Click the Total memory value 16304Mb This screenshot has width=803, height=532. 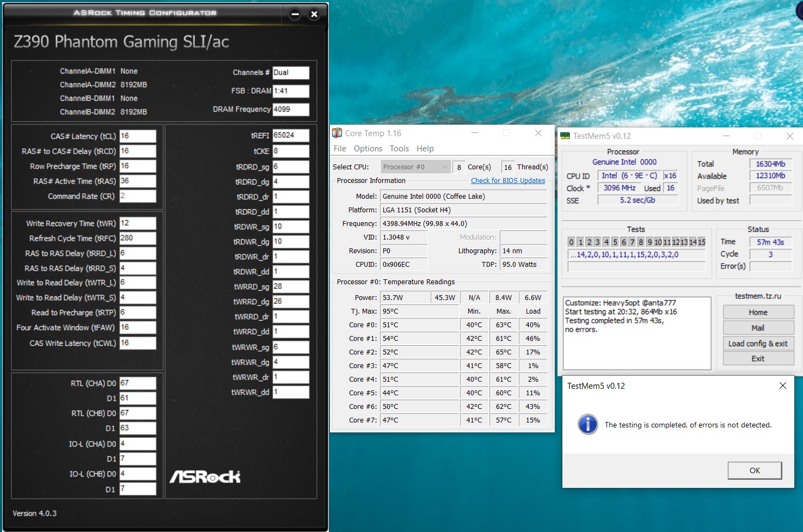point(770,164)
